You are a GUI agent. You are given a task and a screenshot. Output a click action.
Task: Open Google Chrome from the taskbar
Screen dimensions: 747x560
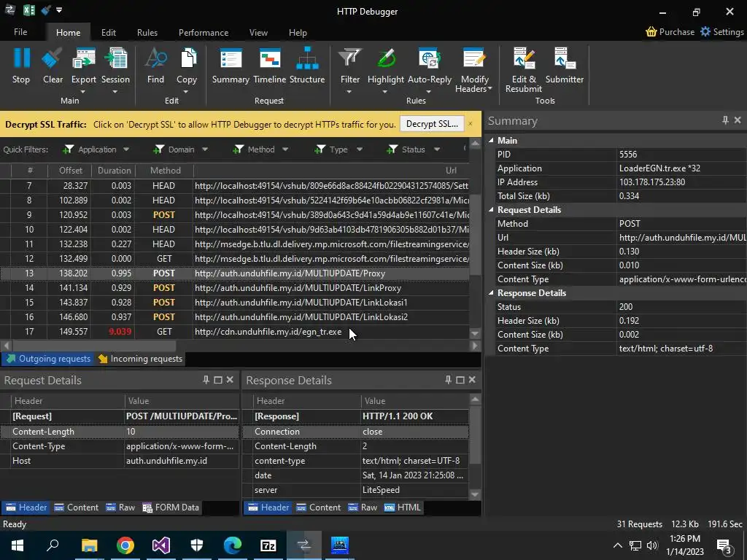125,545
